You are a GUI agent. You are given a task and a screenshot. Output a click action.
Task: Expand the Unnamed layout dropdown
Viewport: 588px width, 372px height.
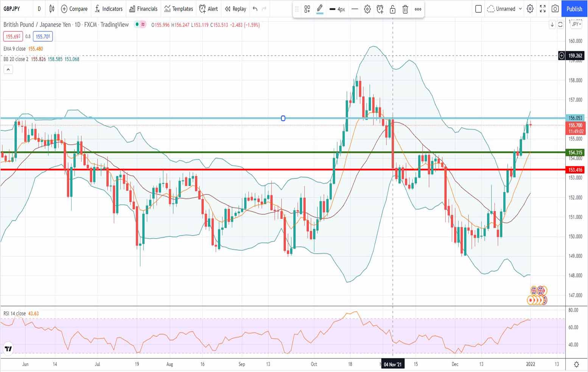[x=520, y=9]
